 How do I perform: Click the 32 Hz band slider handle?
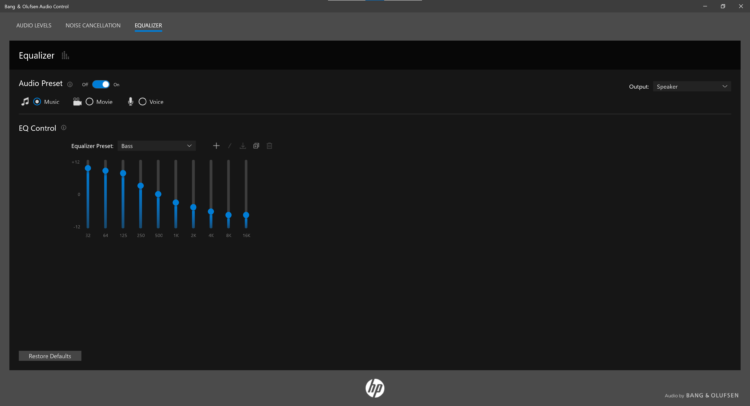[88, 168]
